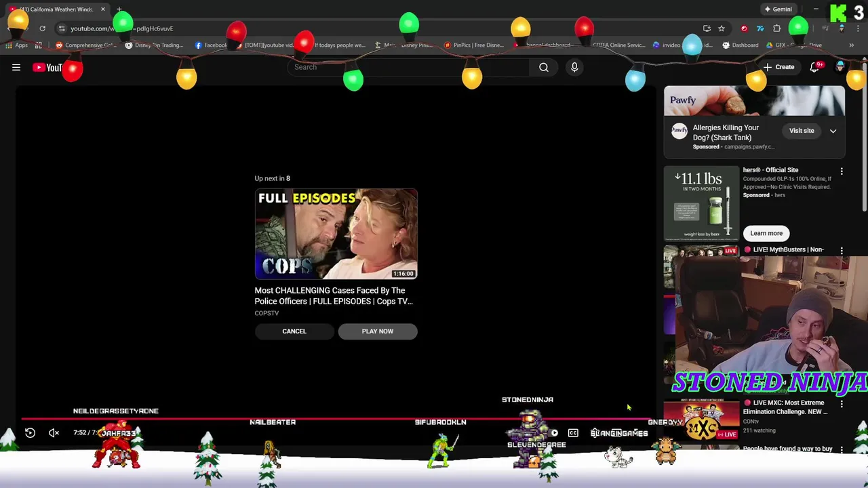This screenshot has width=868, height=488.
Task: Open a new browser tab
Action: 119,9
